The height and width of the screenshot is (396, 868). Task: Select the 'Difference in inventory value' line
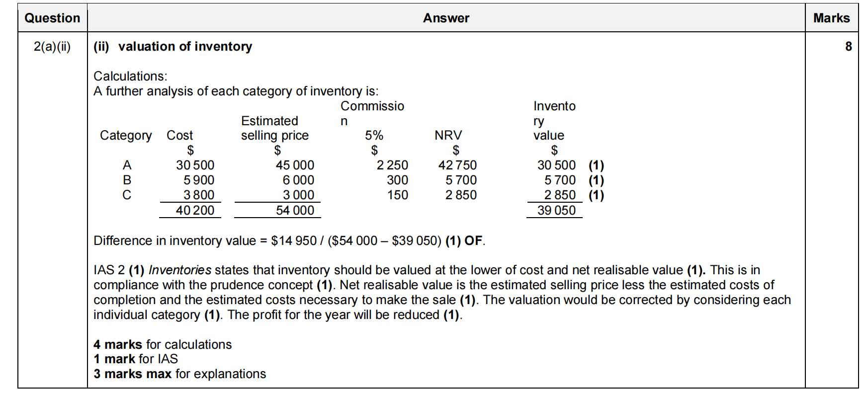click(289, 241)
